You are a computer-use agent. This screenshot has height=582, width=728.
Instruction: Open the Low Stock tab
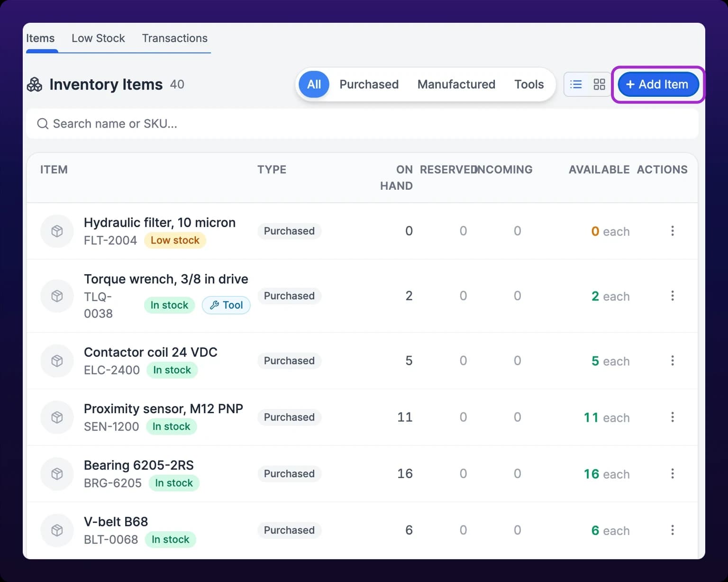[x=98, y=38]
